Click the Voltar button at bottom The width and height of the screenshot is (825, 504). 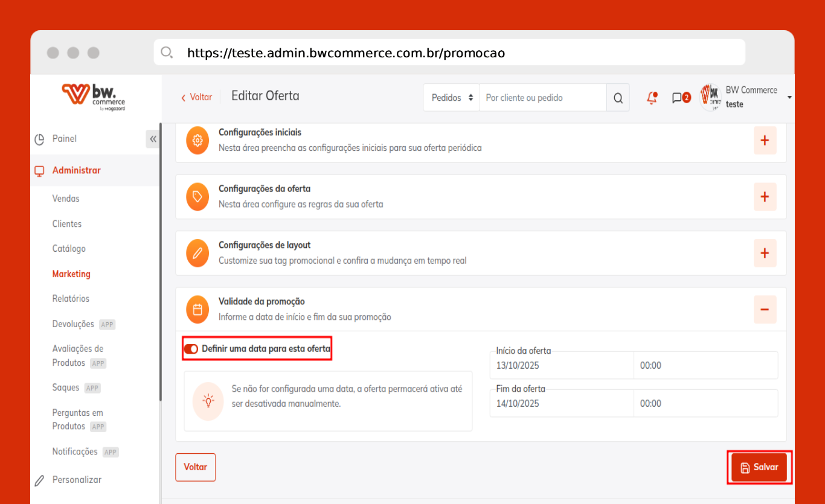coord(195,467)
